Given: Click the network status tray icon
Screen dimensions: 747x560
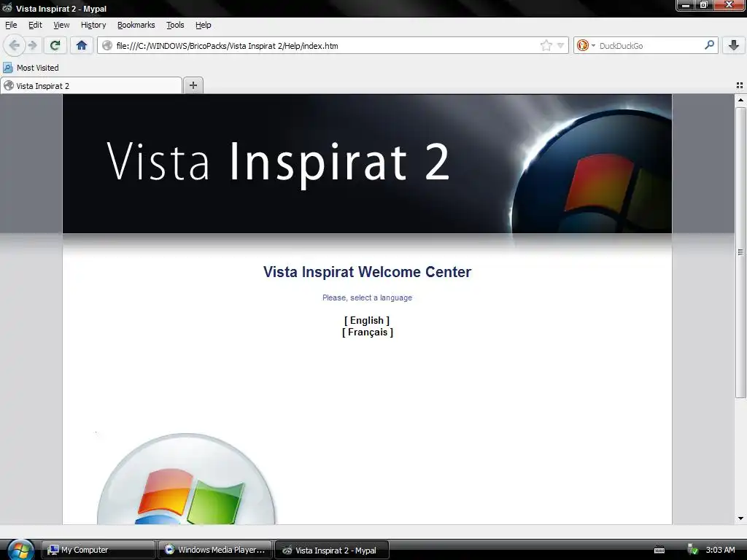Looking at the screenshot, I should point(693,550).
